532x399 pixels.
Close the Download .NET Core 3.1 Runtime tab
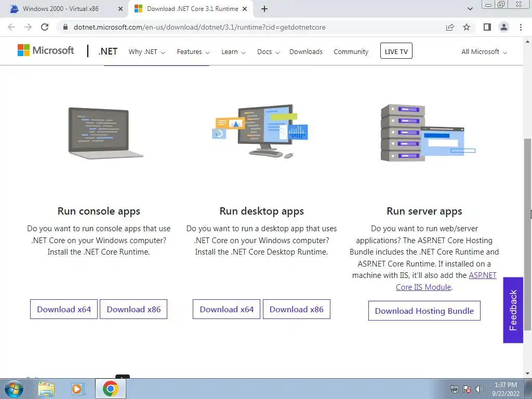pos(245,9)
